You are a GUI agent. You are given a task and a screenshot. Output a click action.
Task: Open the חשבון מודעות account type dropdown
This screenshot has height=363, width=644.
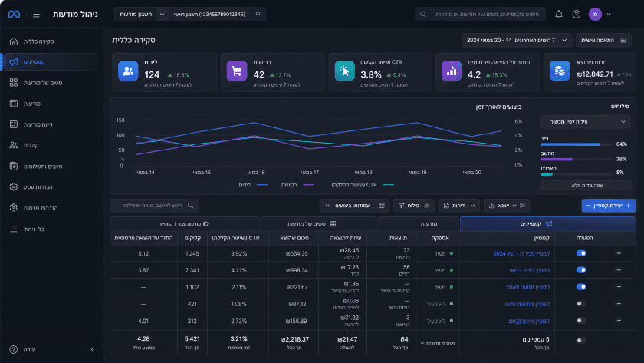click(x=141, y=15)
